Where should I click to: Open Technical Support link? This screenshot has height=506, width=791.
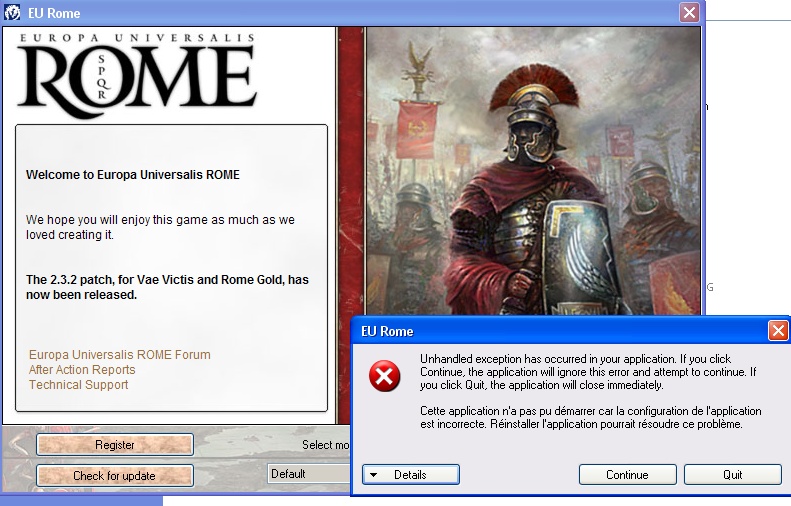[x=78, y=385]
